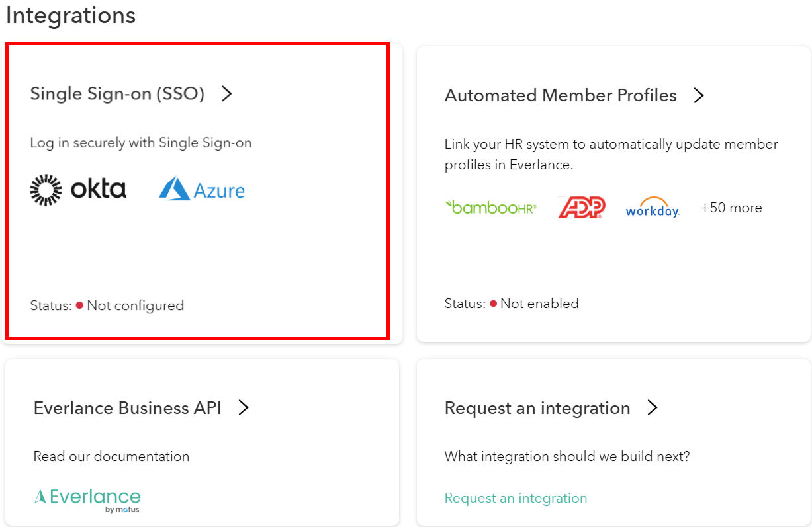This screenshot has height=527, width=812.
Task: Click red status dot beside Not configured
Action: 79,305
